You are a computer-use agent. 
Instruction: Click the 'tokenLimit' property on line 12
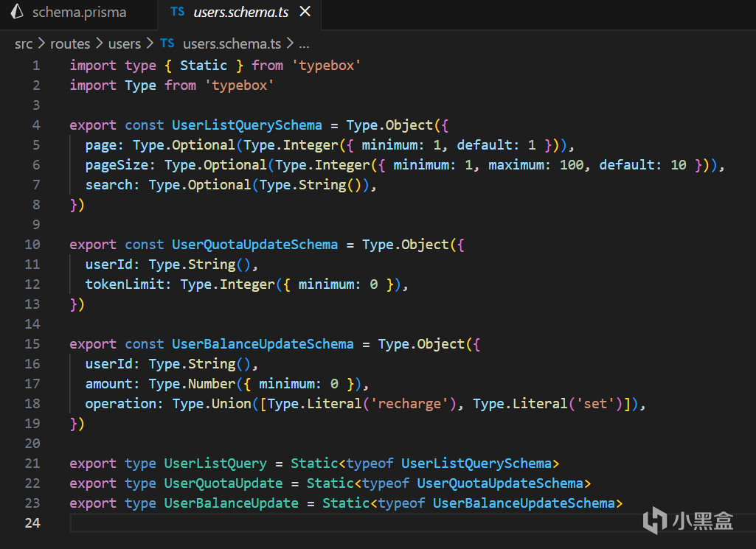click(125, 284)
